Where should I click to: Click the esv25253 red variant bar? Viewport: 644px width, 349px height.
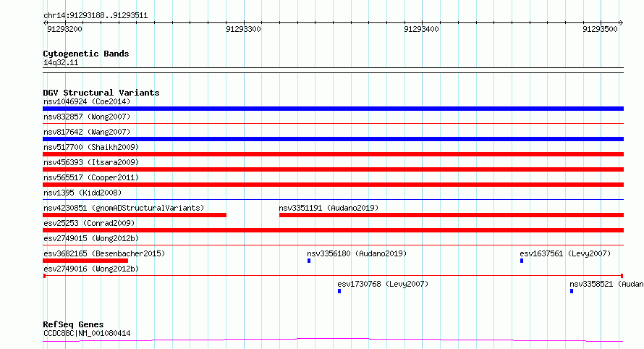(x=333, y=230)
